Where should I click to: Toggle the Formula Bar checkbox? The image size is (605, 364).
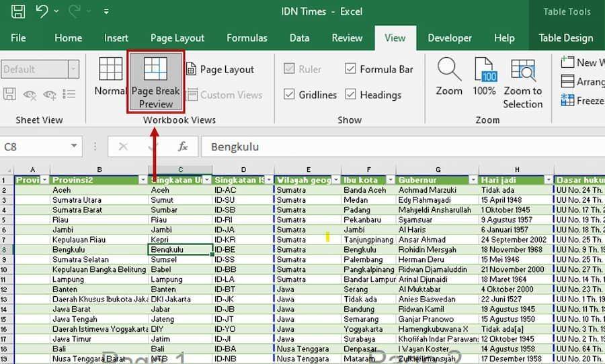pos(350,69)
